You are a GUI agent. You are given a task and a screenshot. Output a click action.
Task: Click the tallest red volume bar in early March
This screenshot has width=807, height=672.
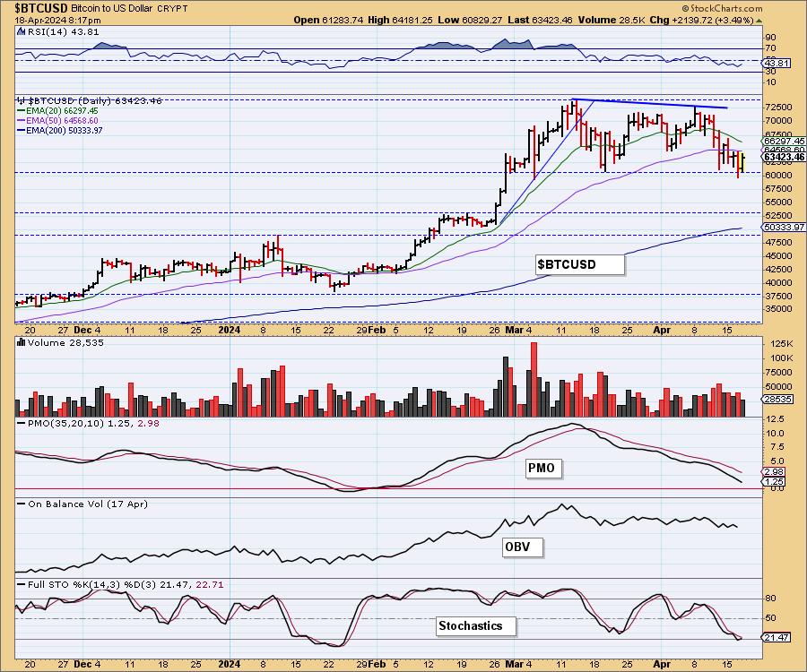coord(534,379)
